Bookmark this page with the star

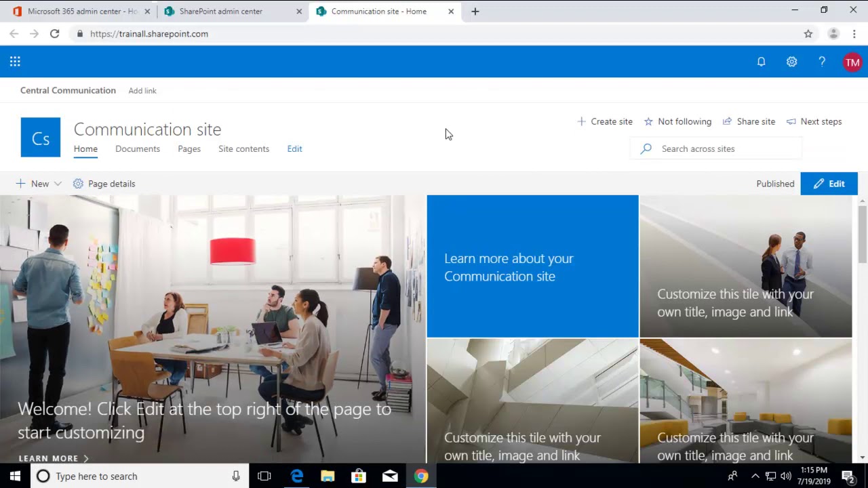pos(808,34)
